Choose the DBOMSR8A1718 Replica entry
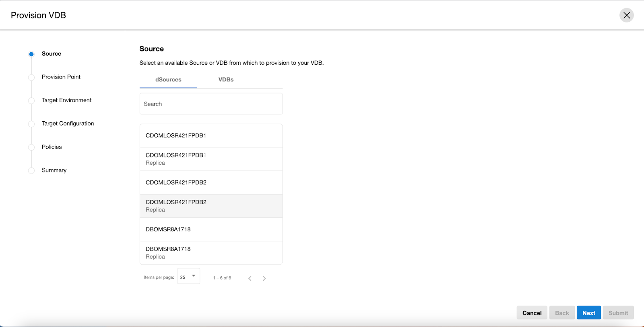The width and height of the screenshot is (644, 327). (211, 253)
